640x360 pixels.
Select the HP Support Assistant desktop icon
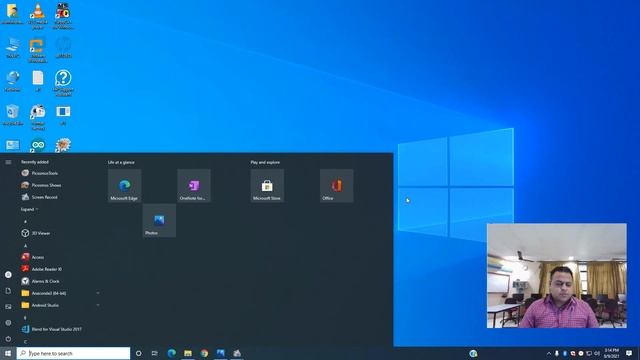point(63,83)
